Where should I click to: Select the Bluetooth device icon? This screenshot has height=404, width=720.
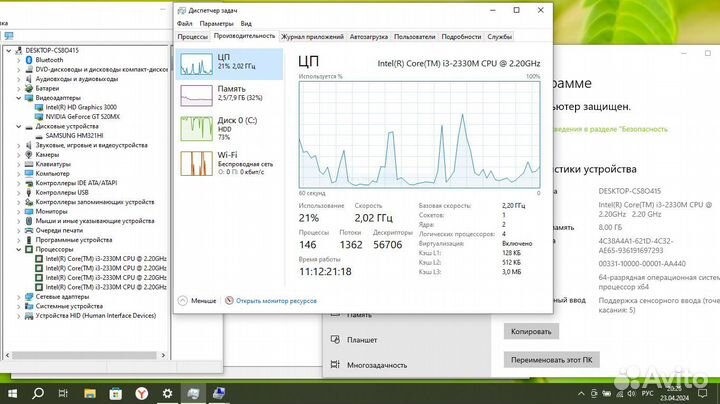29,60
